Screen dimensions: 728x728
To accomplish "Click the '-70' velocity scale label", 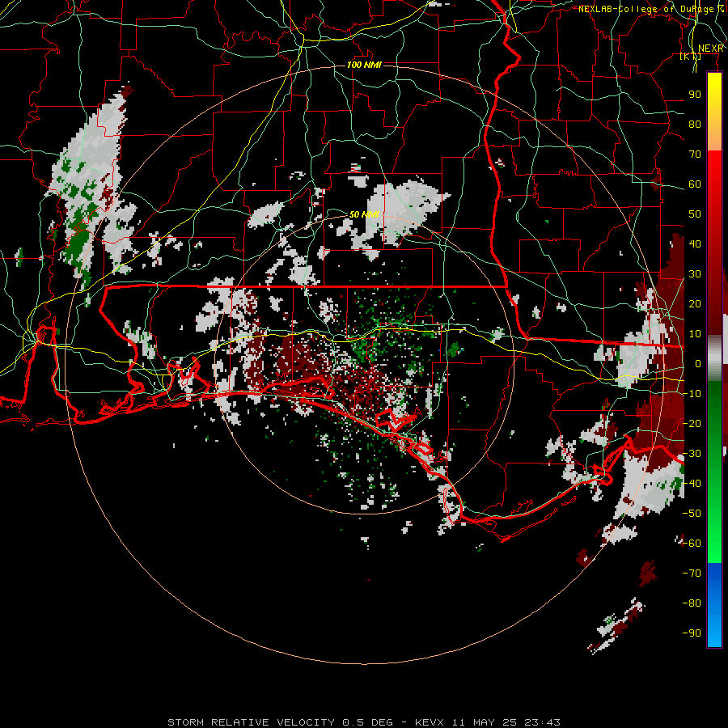I will [692, 573].
